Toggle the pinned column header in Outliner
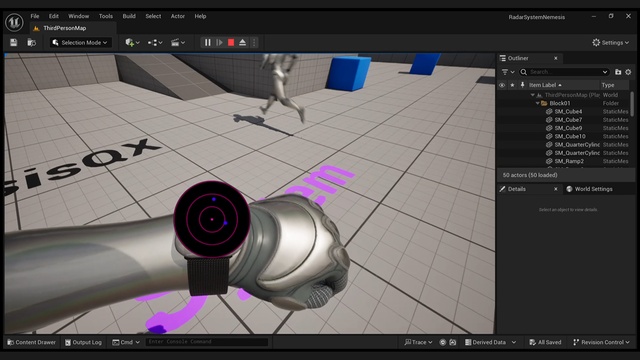Screen dimensions: 640x360 522,85
